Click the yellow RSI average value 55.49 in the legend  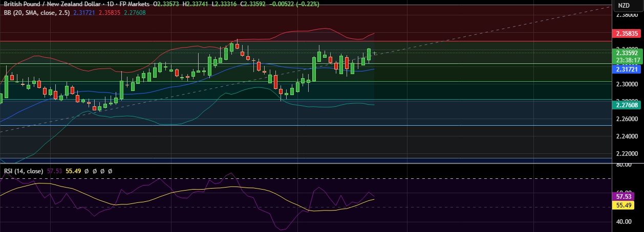click(74, 171)
